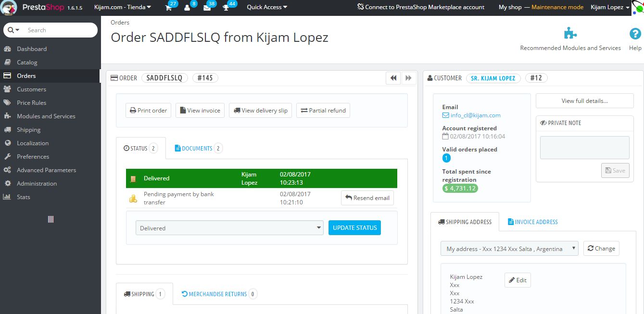Screen dimensions: 644x314
Task: Click the Sr. Kijam Lopez customer link
Action: 493,78
